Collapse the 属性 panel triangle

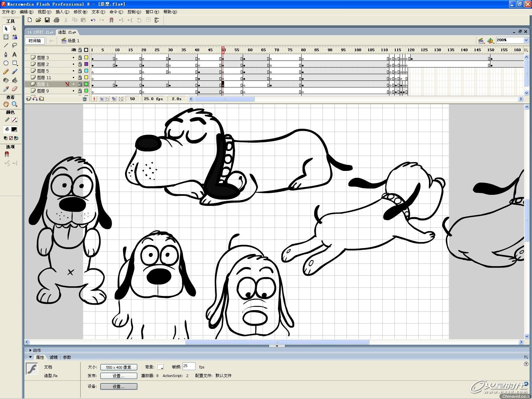coord(31,357)
